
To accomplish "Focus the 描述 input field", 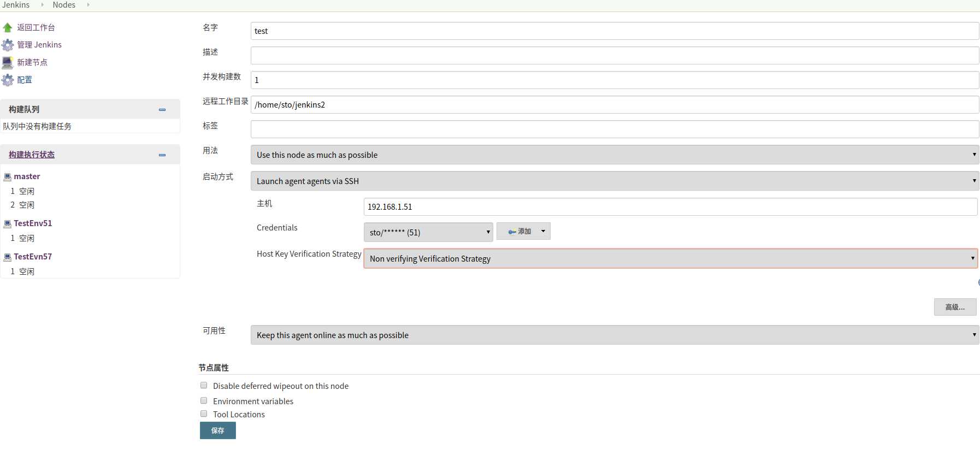I will tap(615, 56).
